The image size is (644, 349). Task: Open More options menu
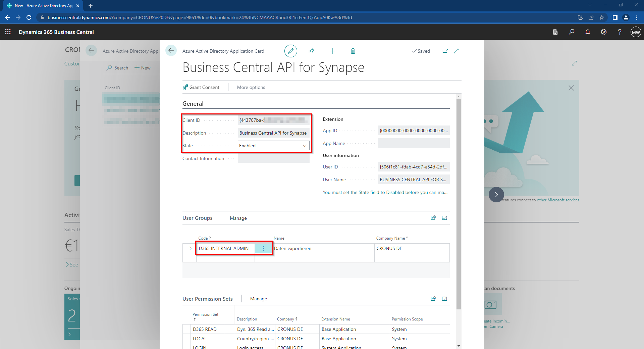(x=251, y=87)
